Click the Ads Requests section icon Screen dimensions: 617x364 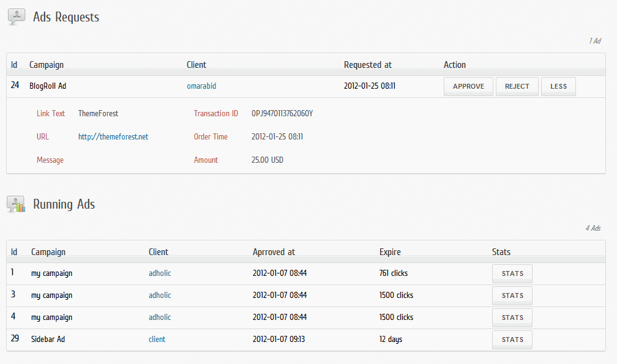17,17
